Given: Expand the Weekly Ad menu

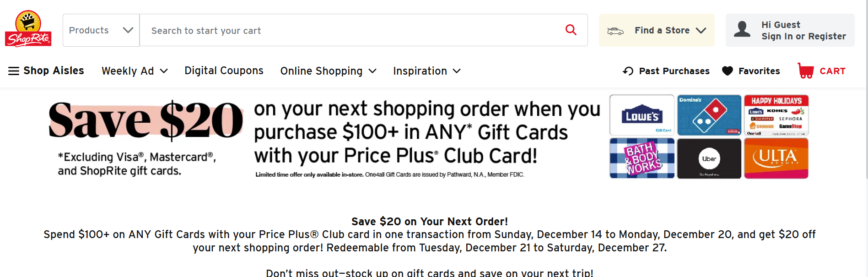Looking at the screenshot, I should 135,71.
